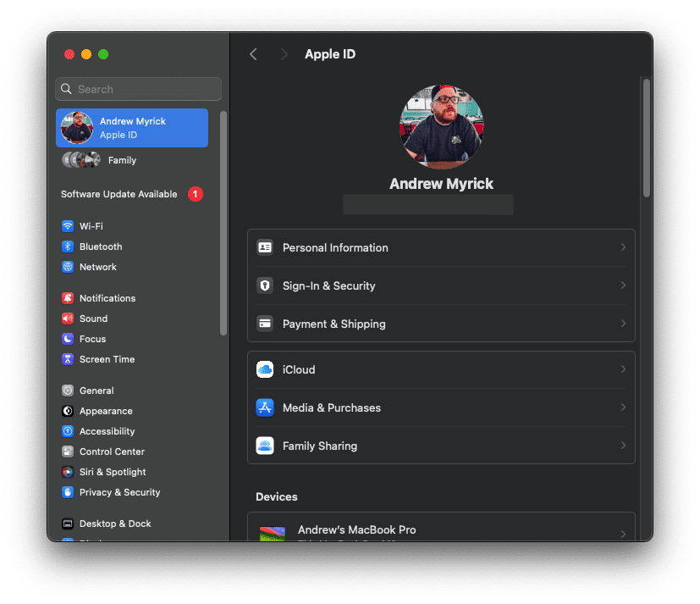Click the Accessibility icon in sidebar
The height and width of the screenshot is (604, 700).
tap(68, 431)
